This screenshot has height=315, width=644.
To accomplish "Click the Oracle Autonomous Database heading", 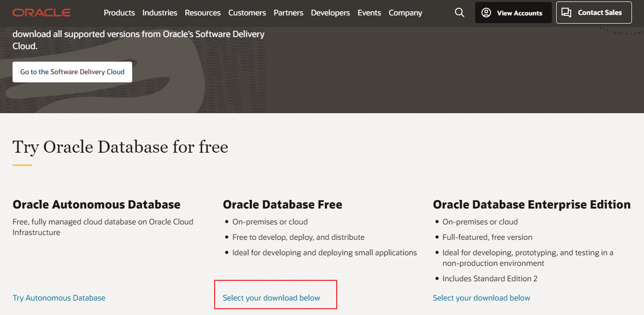I will pyautogui.click(x=96, y=205).
